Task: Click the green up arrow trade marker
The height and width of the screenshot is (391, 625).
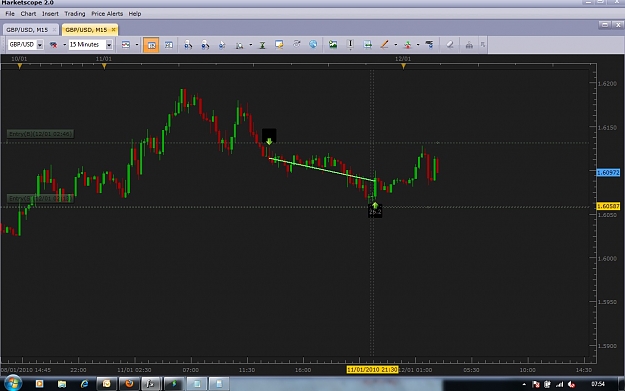Action: click(375, 206)
